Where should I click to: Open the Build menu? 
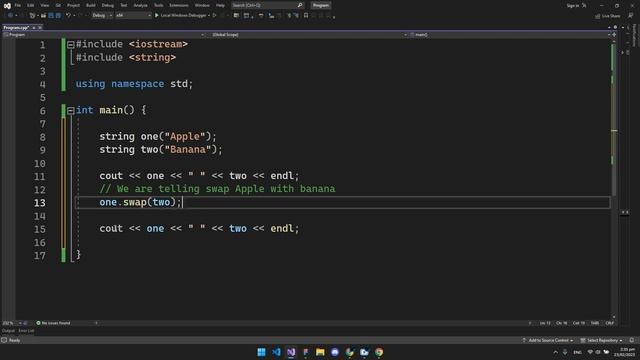[91, 5]
